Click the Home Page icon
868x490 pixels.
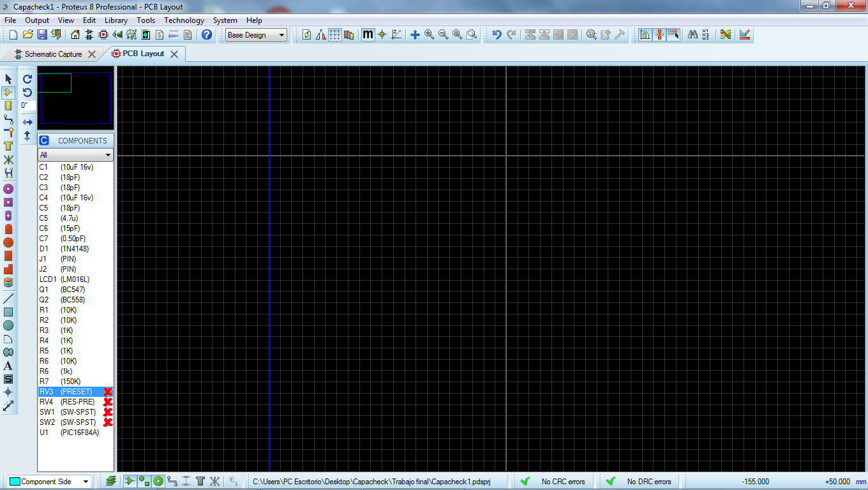75,34
